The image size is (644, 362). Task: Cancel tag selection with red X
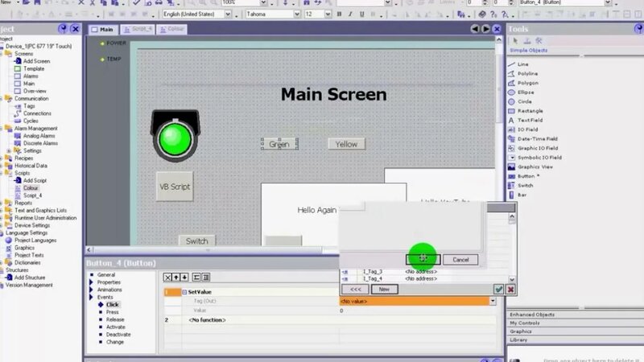pos(510,290)
